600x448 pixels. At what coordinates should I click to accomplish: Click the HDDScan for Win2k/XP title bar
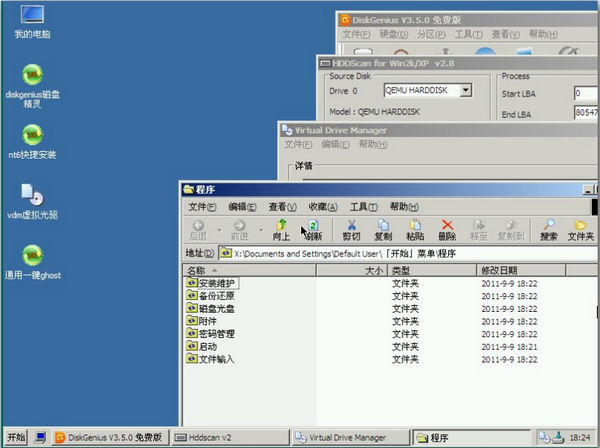point(458,63)
